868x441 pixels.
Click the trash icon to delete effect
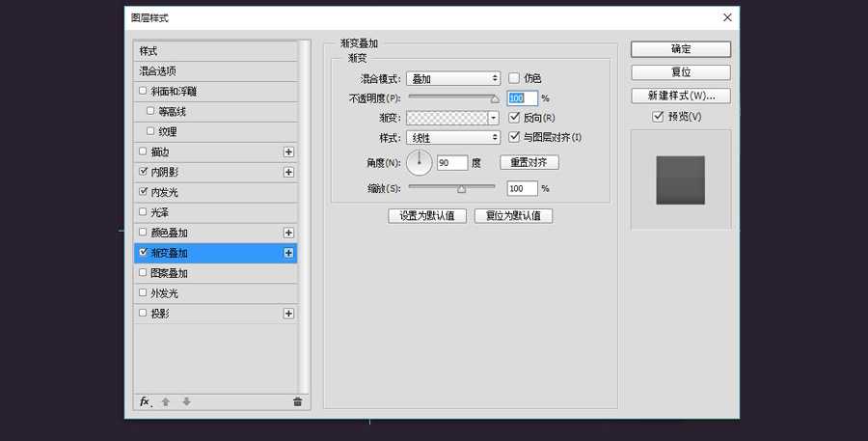click(297, 401)
